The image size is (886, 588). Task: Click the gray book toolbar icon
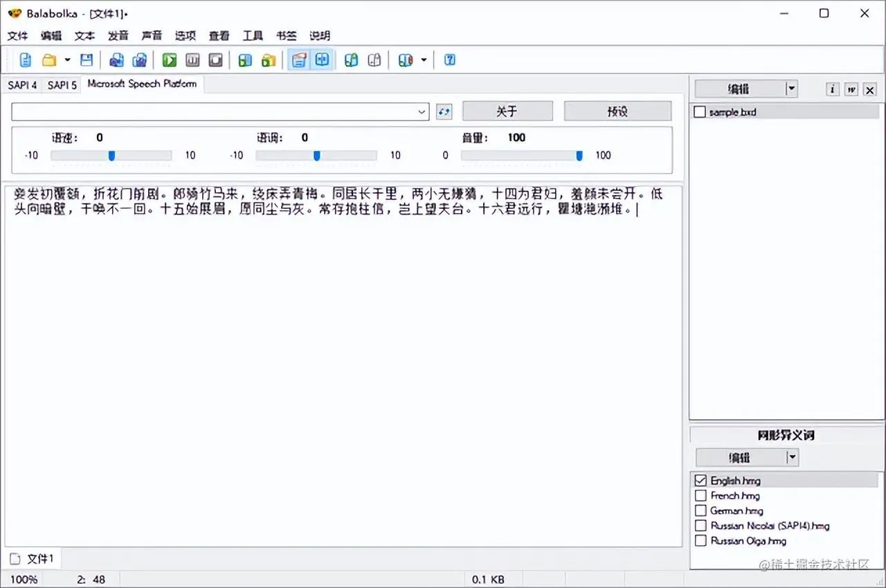374,60
